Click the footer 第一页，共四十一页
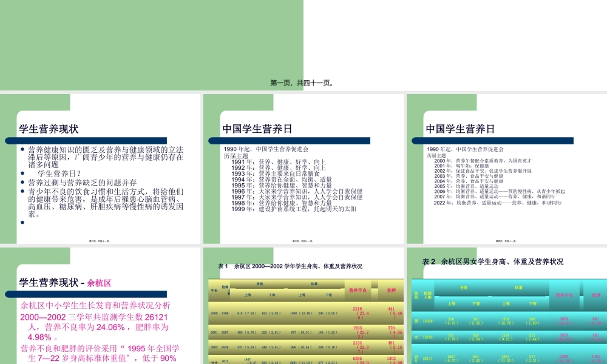The height and width of the screenshot is (364, 607). pyautogui.click(x=303, y=80)
